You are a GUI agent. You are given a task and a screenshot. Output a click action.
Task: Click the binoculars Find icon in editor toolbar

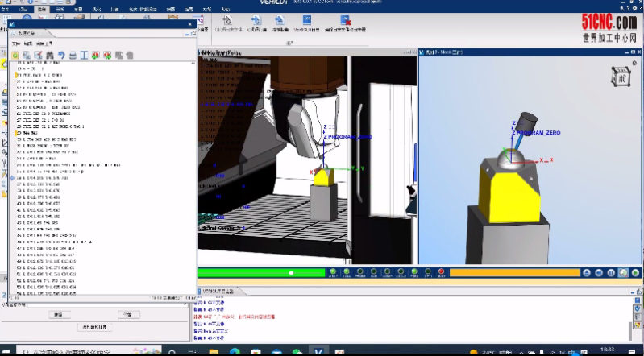coord(49,55)
